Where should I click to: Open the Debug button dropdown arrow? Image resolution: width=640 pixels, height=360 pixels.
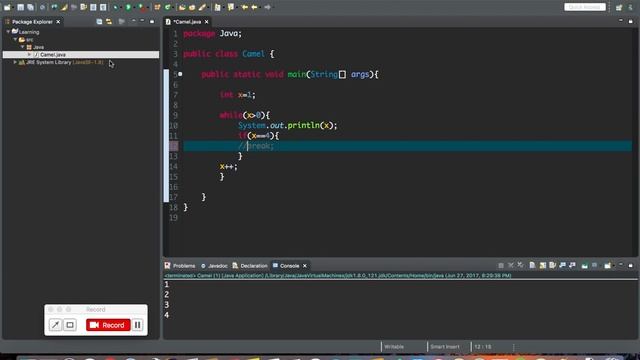(x=121, y=7)
